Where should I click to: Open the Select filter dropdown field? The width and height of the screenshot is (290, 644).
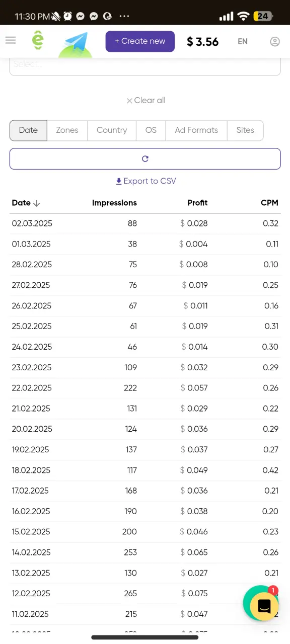point(145,65)
